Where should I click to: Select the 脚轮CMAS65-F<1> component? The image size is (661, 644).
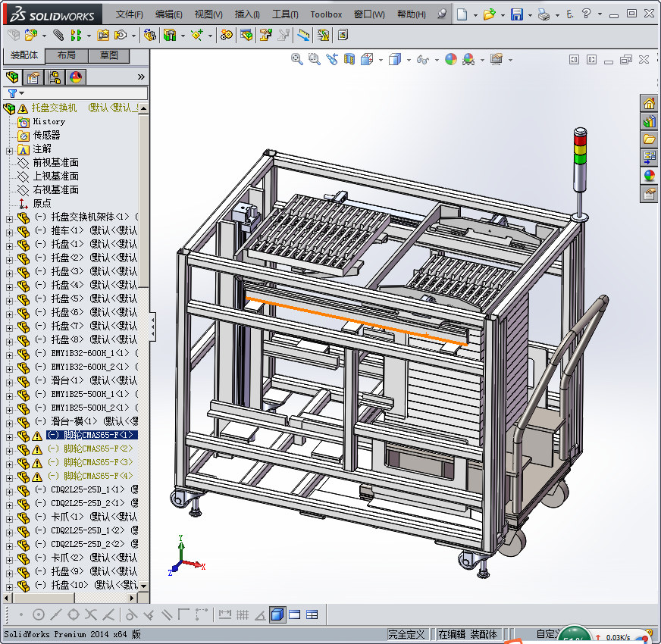(91, 436)
